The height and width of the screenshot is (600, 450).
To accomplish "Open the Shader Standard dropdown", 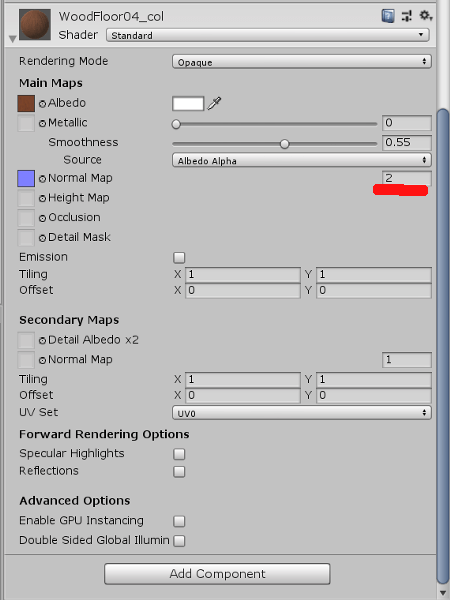I will tap(267, 35).
